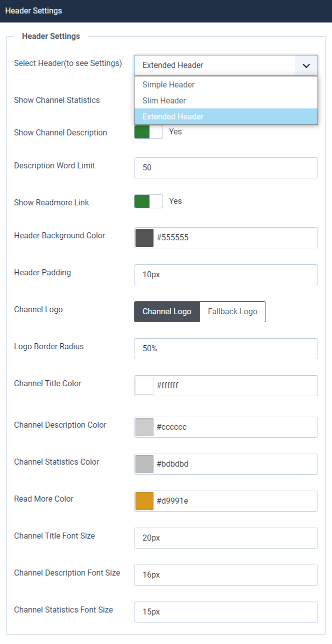Open the Select Header combo box

coord(215,65)
